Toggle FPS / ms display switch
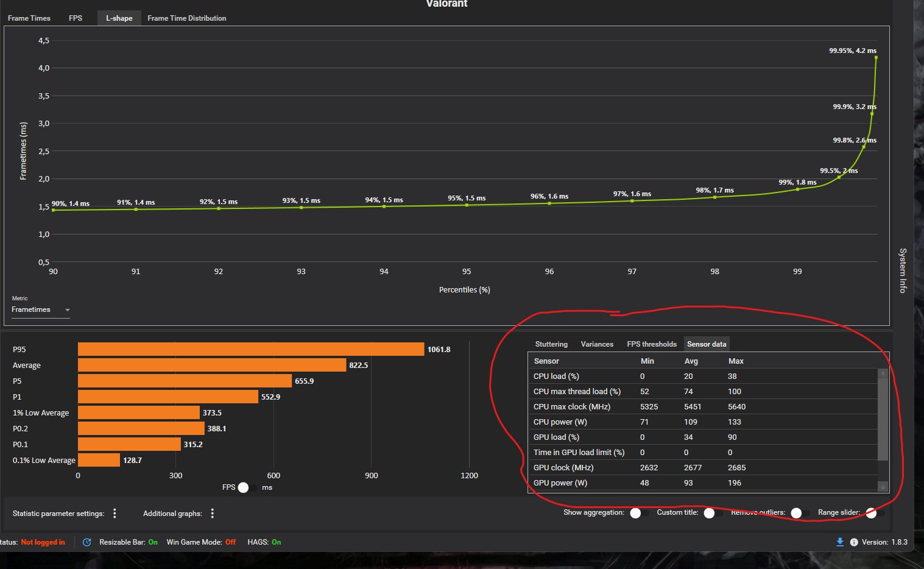The height and width of the screenshot is (569, 924). (248, 487)
